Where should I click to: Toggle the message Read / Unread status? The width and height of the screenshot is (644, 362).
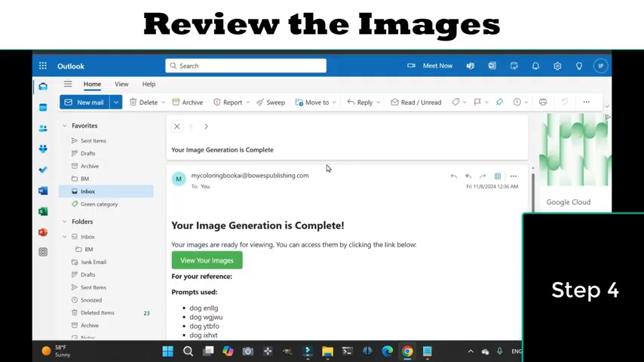point(416,102)
